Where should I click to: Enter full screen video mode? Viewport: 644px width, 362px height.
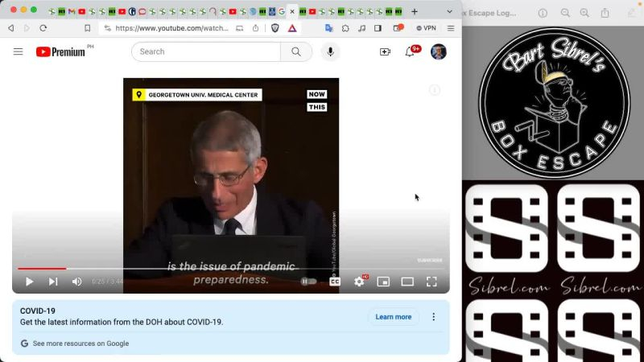(x=431, y=282)
